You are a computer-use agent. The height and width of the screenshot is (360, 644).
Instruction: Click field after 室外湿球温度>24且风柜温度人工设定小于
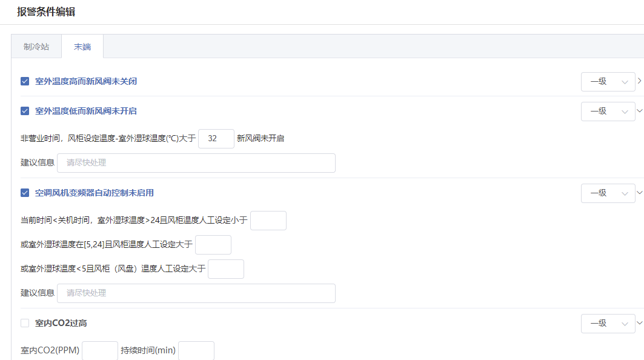click(268, 220)
